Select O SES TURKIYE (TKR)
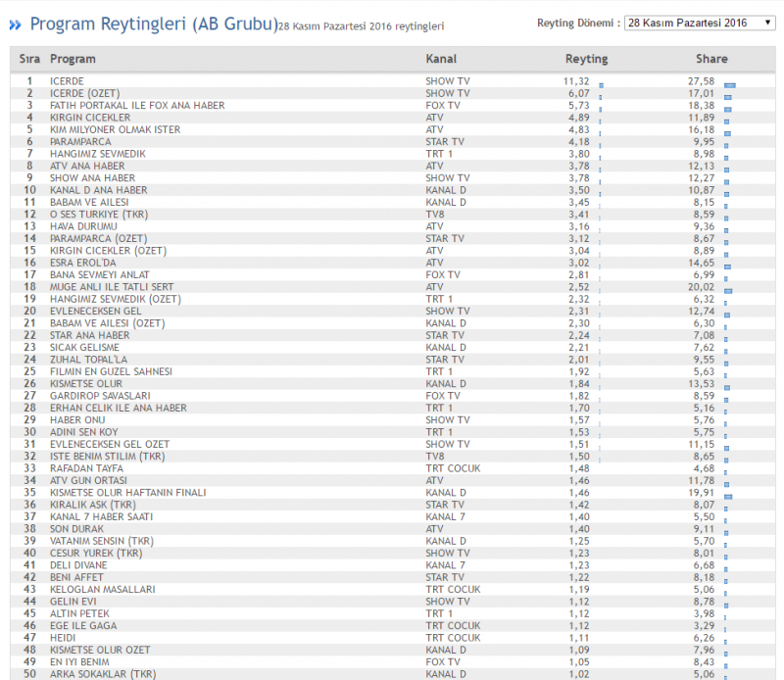784x680 pixels. point(99,215)
